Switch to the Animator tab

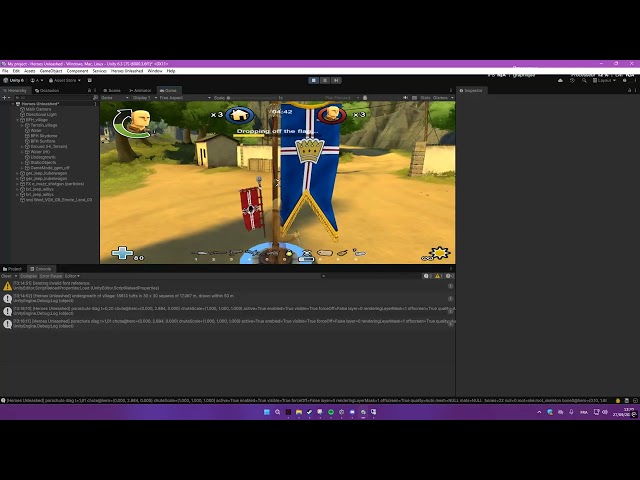click(140, 91)
